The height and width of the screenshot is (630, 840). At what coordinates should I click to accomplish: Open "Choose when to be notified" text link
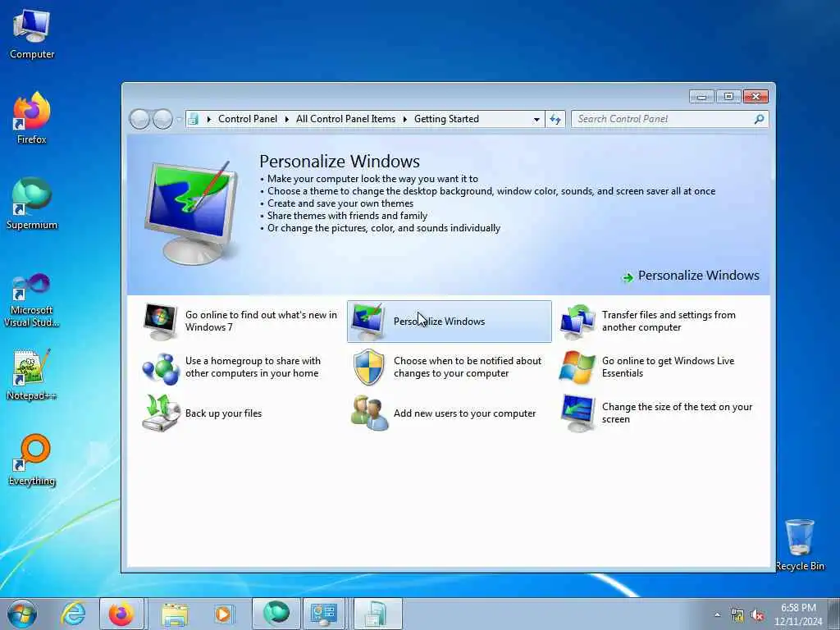click(468, 367)
